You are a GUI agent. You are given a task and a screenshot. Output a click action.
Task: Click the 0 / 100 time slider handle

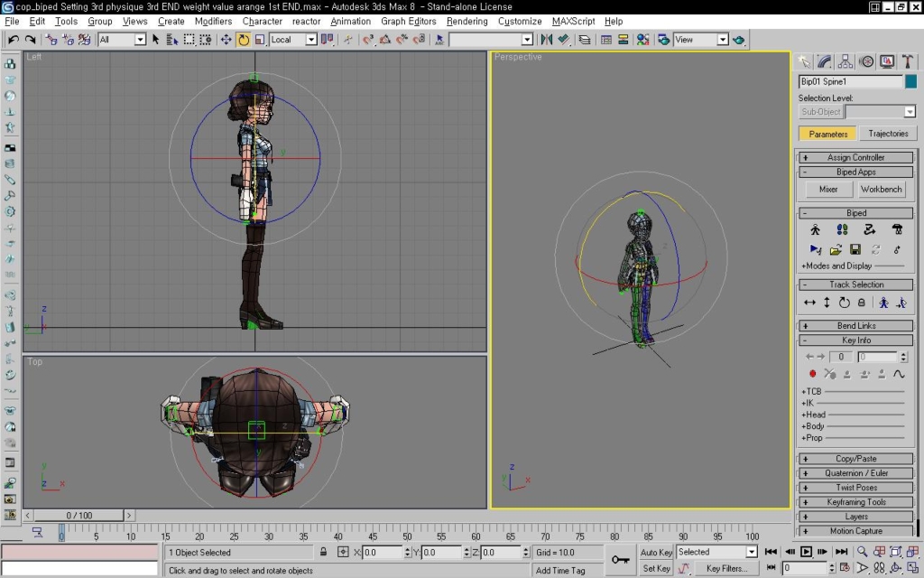click(x=79, y=516)
